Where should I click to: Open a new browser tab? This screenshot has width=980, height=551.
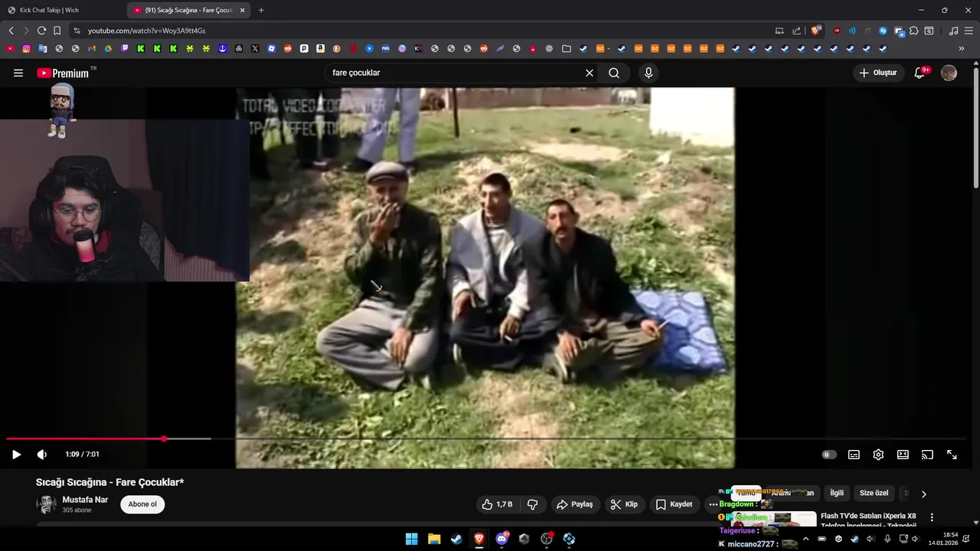point(261,10)
